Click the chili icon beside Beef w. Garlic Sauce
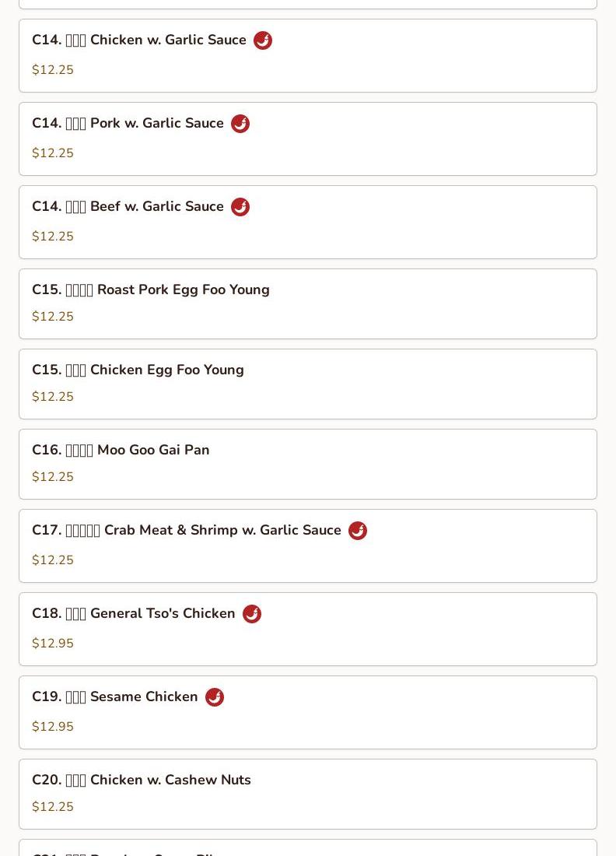Image resolution: width=616 pixels, height=856 pixels. [240, 207]
